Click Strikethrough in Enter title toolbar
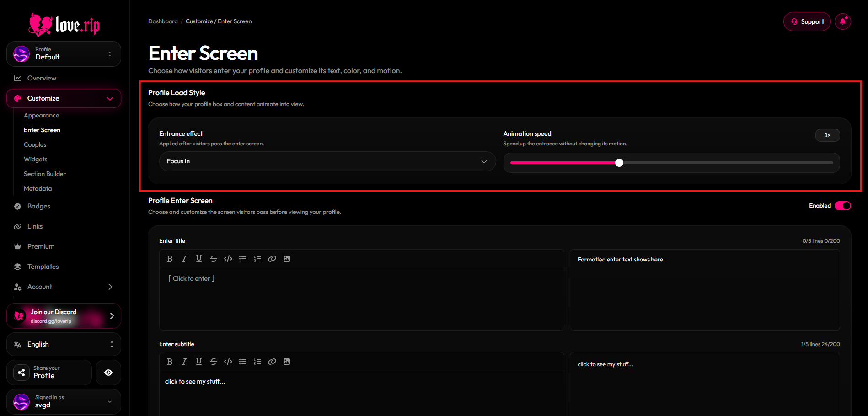Screen dimensions: 868x416 214,259
